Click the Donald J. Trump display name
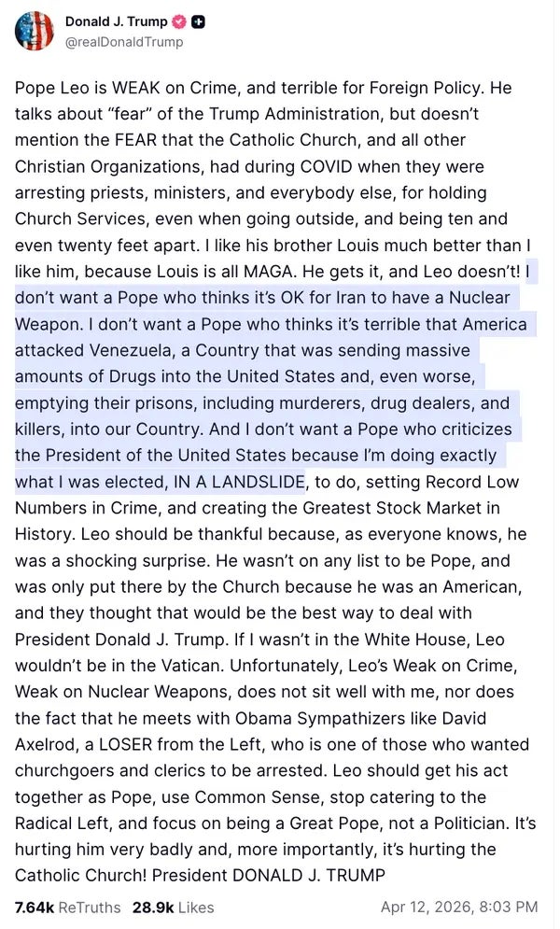560x929 pixels. [116, 22]
